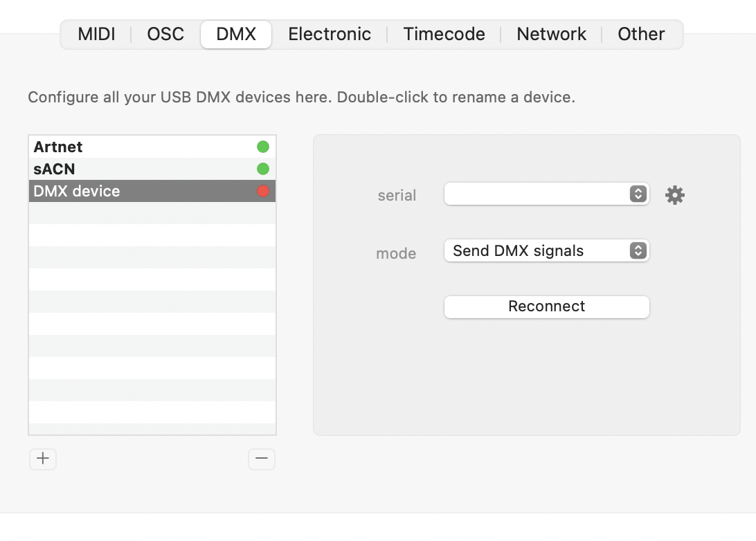This screenshot has height=541, width=756.
Task: Switch to the OSC tab
Action: (x=165, y=35)
